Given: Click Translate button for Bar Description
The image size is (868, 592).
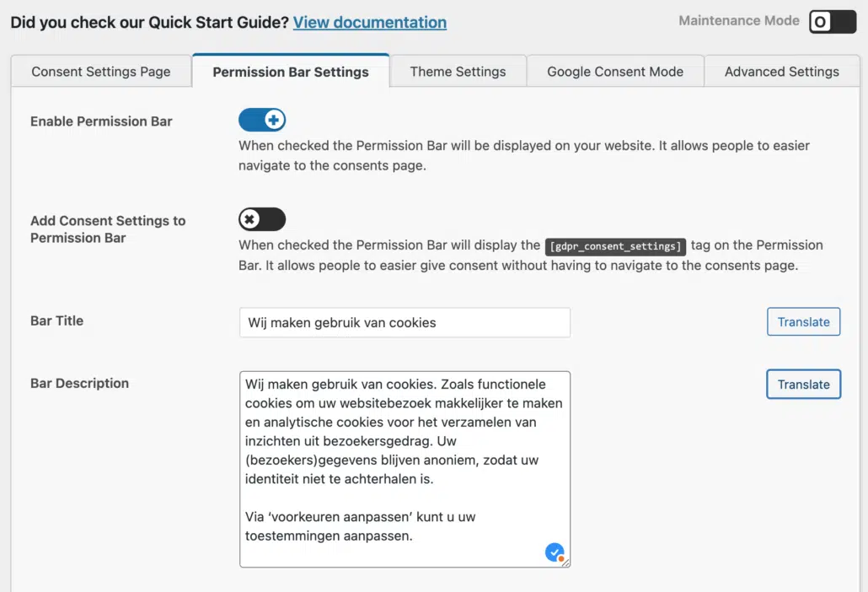Looking at the screenshot, I should pos(803,385).
